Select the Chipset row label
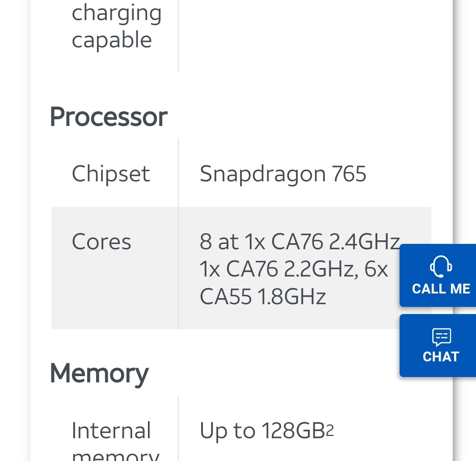This screenshot has height=461, width=476. 111,173
